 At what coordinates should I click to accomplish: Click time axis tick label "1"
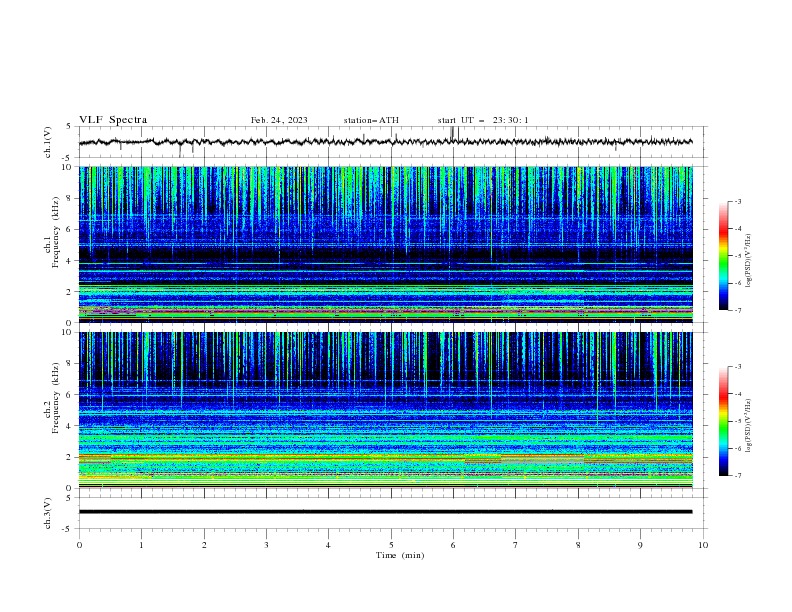point(141,545)
